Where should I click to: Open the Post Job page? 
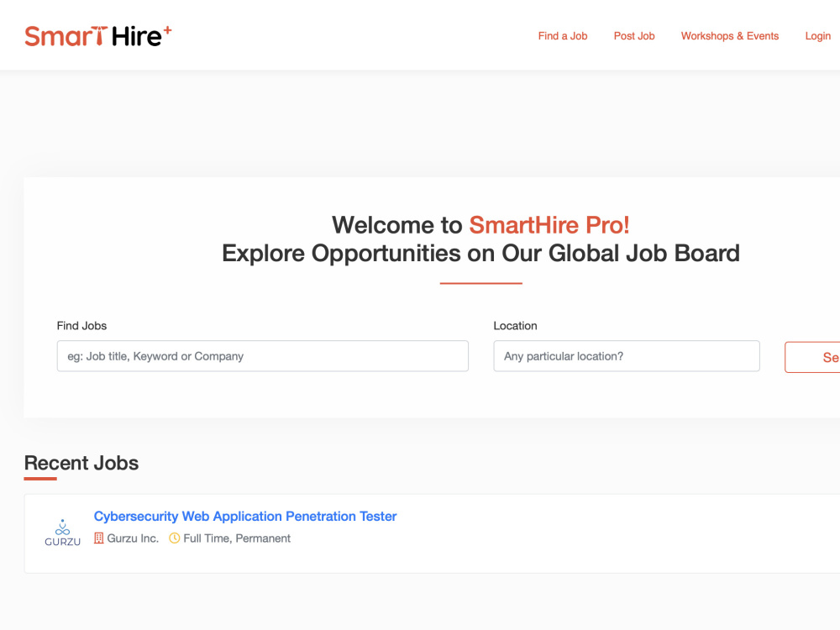633,36
